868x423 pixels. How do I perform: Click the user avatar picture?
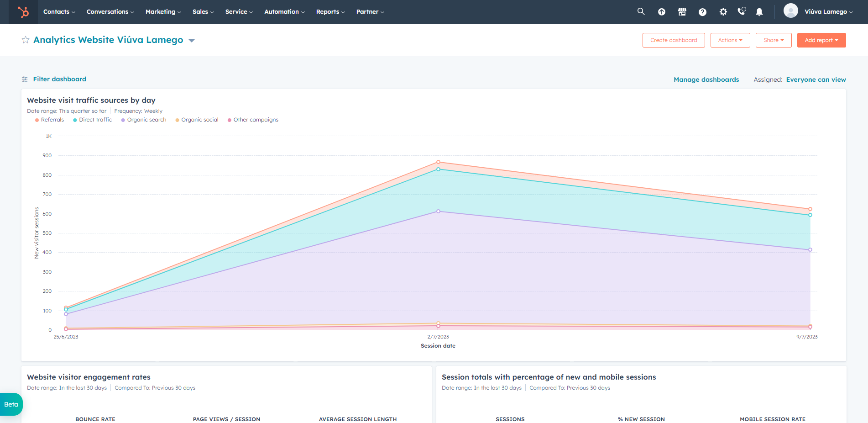tap(791, 11)
